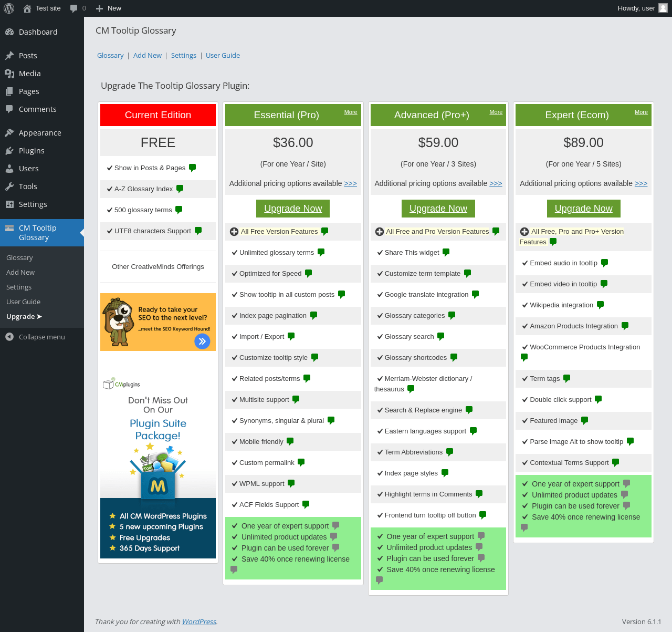This screenshot has height=632, width=672.
Task: Click tooltip icon next to Wikipedia integration
Action: [600, 305]
